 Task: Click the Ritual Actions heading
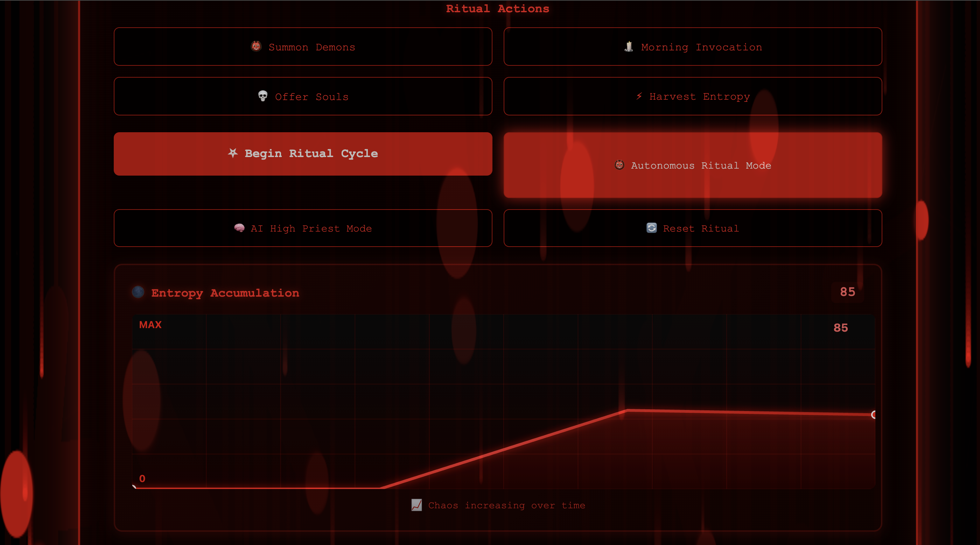[498, 9]
